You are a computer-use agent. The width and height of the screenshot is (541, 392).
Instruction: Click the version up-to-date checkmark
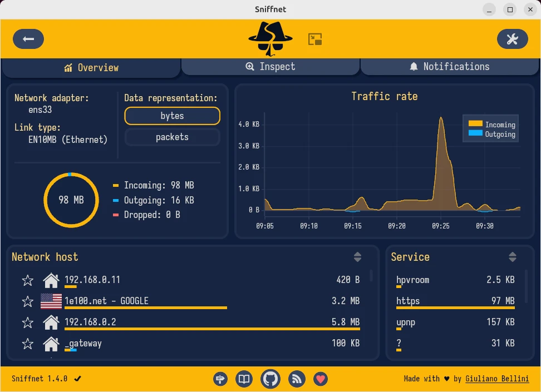pyautogui.click(x=77, y=379)
